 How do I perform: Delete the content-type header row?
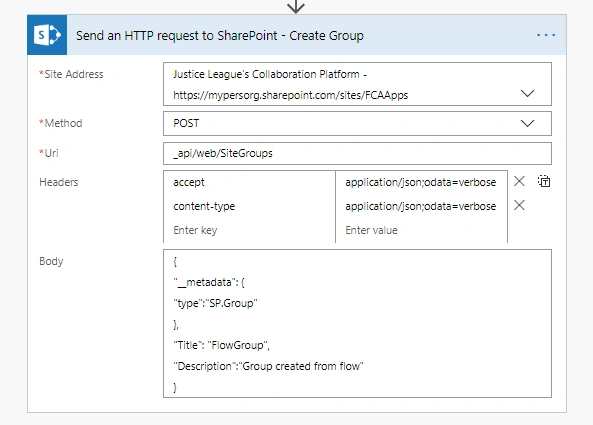tap(519, 205)
